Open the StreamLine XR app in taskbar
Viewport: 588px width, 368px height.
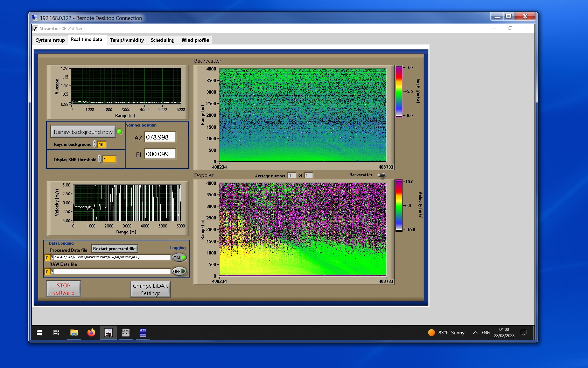(x=108, y=333)
